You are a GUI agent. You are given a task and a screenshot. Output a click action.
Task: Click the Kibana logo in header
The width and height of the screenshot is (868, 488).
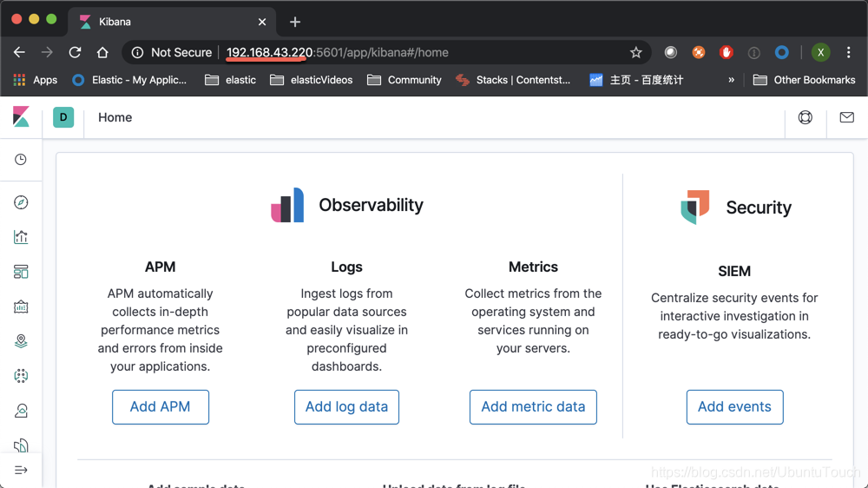pos(21,117)
